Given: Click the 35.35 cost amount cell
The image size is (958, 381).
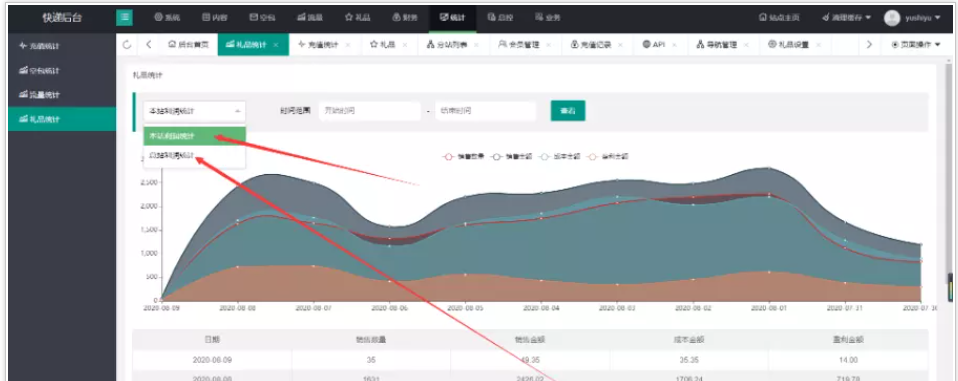Looking at the screenshot, I should click(x=689, y=360).
